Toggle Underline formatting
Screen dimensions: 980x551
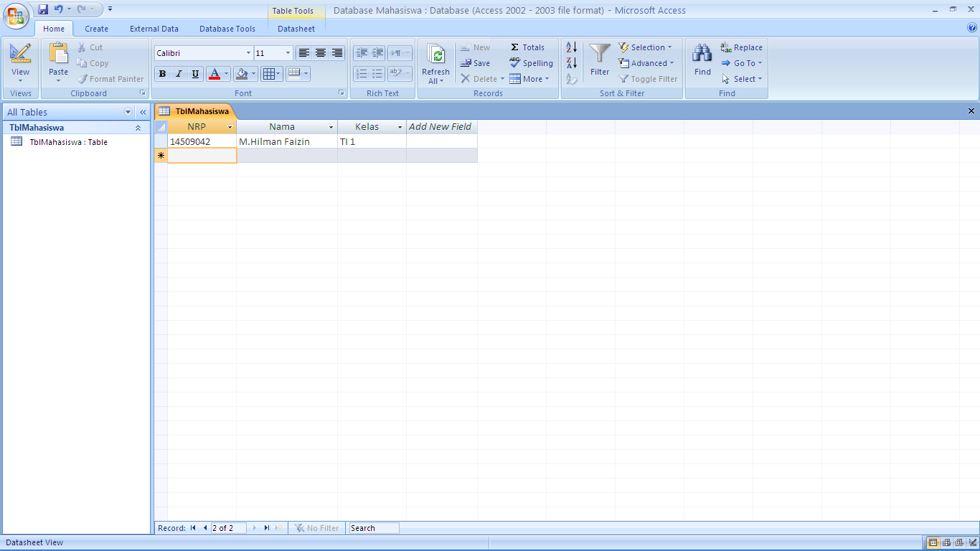point(195,74)
